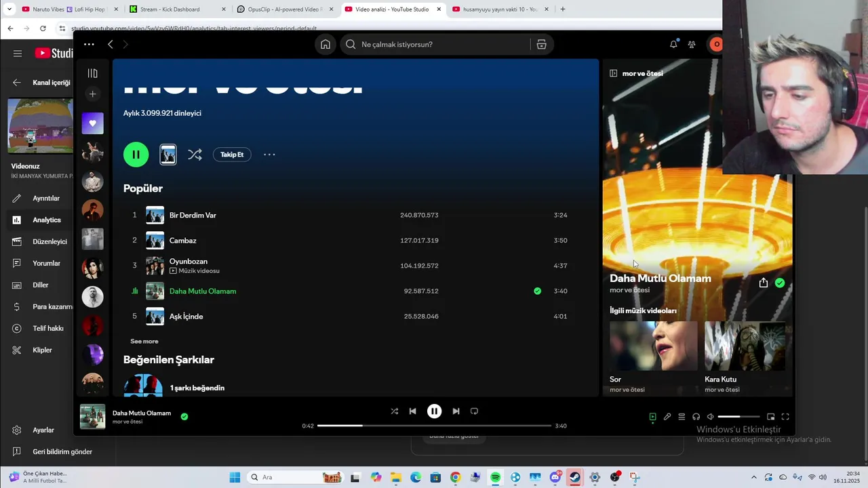Open the mini player icon

coord(770,417)
